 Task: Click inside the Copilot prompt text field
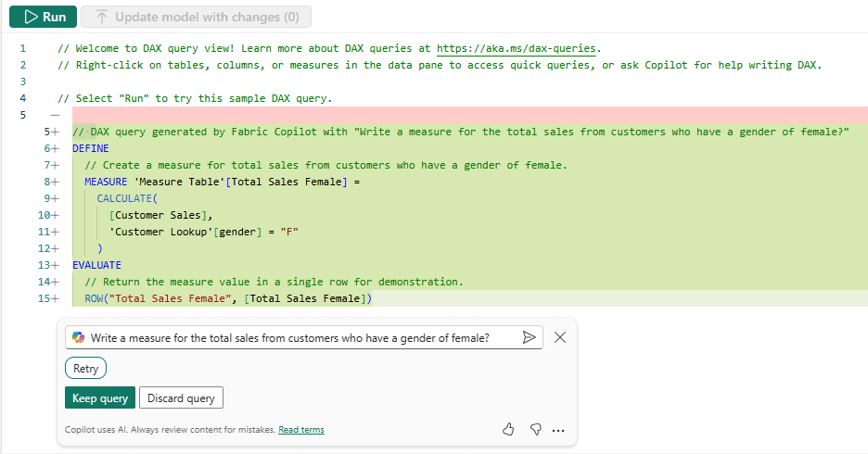(x=297, y=338)
